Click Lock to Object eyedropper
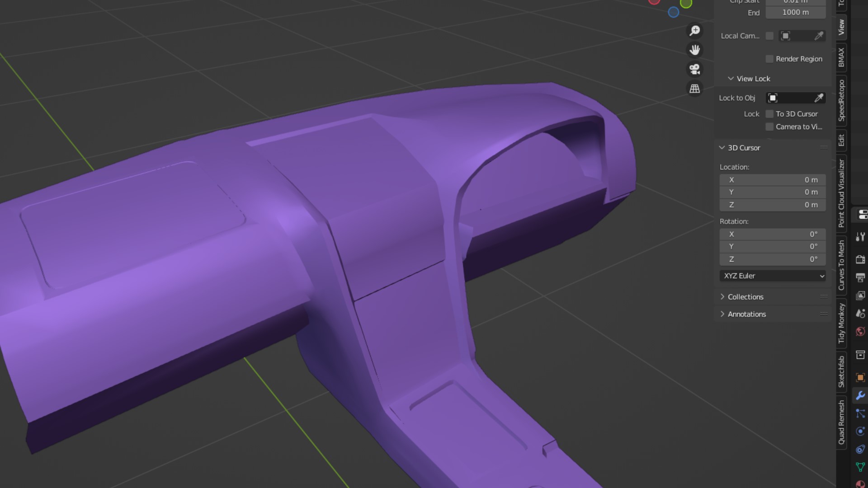 point(819,98)
